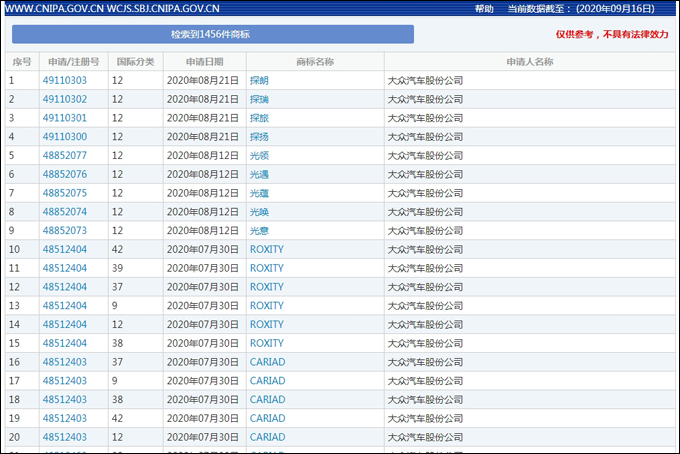
Task: Open ROXITY trademark in row 15
Action: tap(267, 343)
